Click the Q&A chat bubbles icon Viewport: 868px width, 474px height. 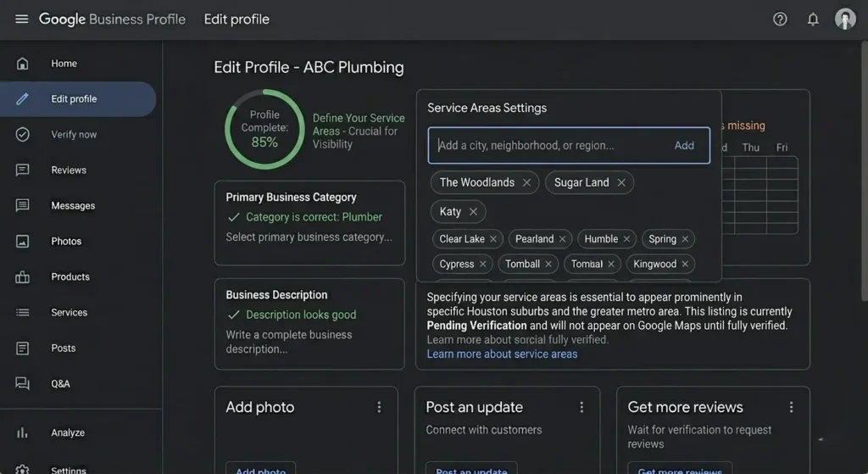pos(22,384)
